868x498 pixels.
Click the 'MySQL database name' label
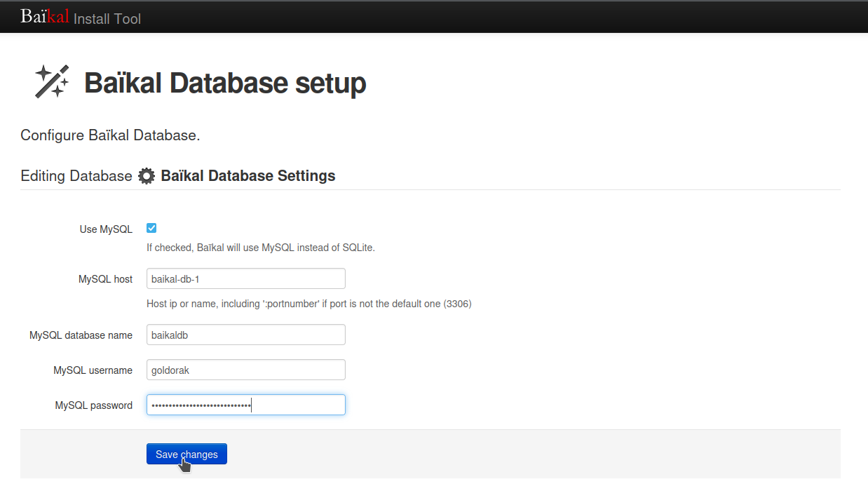pyautogui.click(x=81, y=335)
